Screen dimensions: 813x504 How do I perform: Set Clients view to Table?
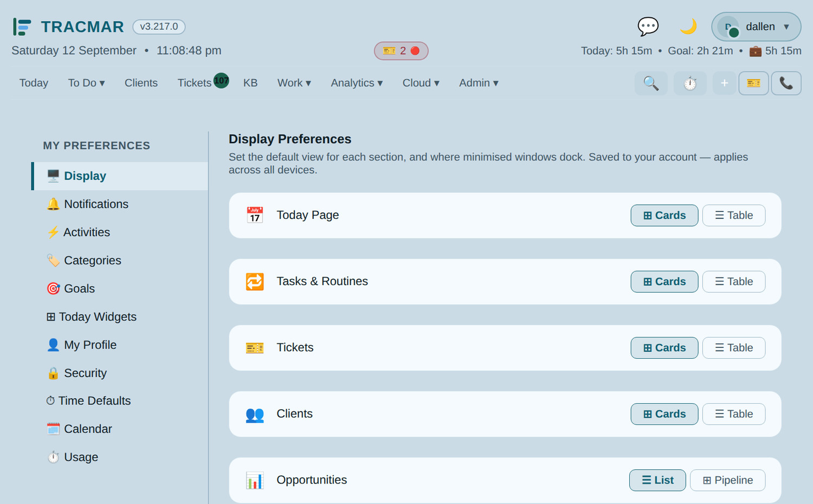click(x=734, y=414)
